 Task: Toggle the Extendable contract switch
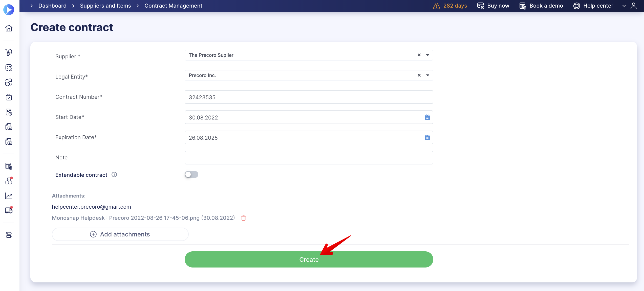[x=191, y=175]
